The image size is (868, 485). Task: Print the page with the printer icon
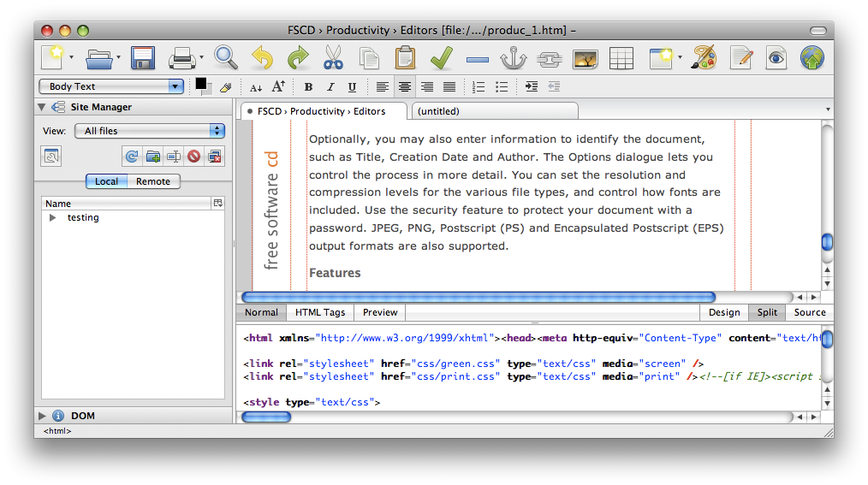(182, 58)
